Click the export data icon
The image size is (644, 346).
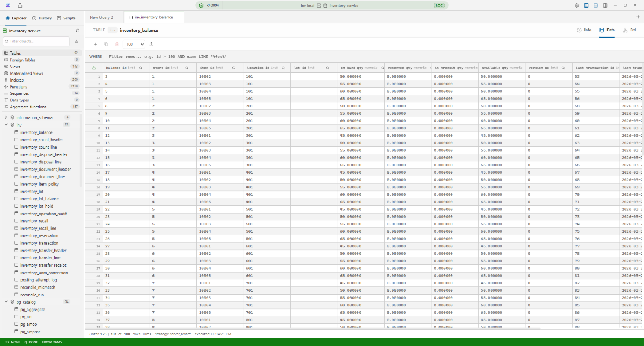(151, 44)
